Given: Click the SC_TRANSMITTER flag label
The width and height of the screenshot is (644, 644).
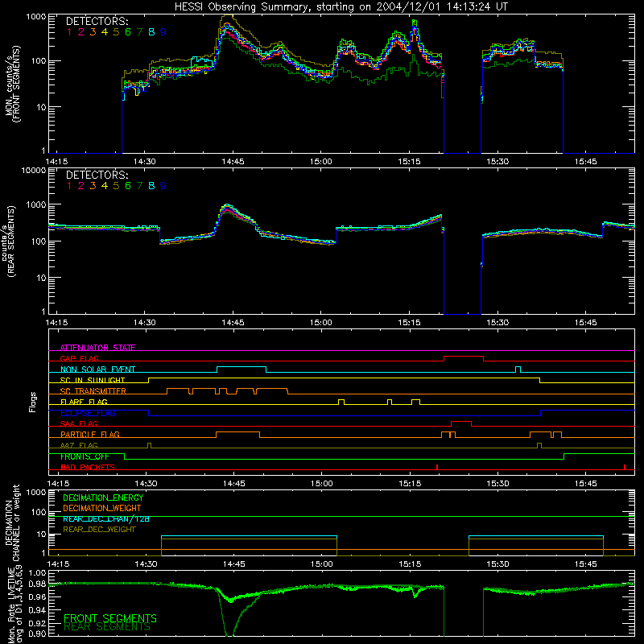Looking at the screenshot, I should tap(93, 391).
